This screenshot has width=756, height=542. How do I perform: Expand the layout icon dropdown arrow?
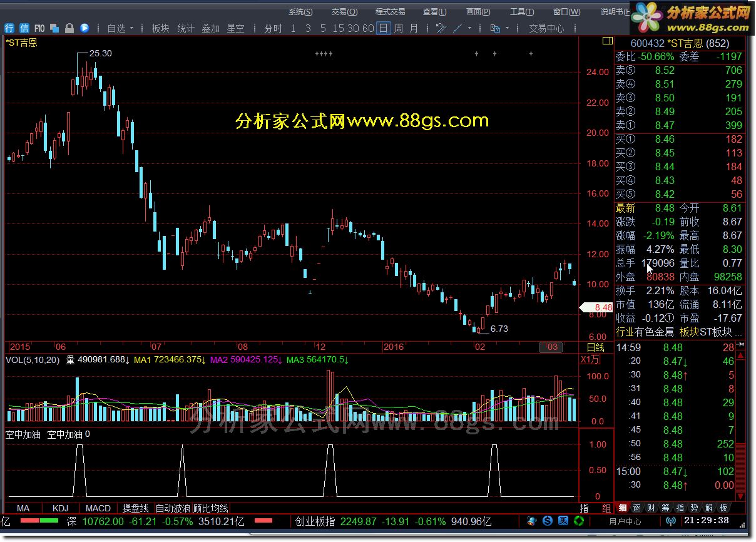point(508,28)
